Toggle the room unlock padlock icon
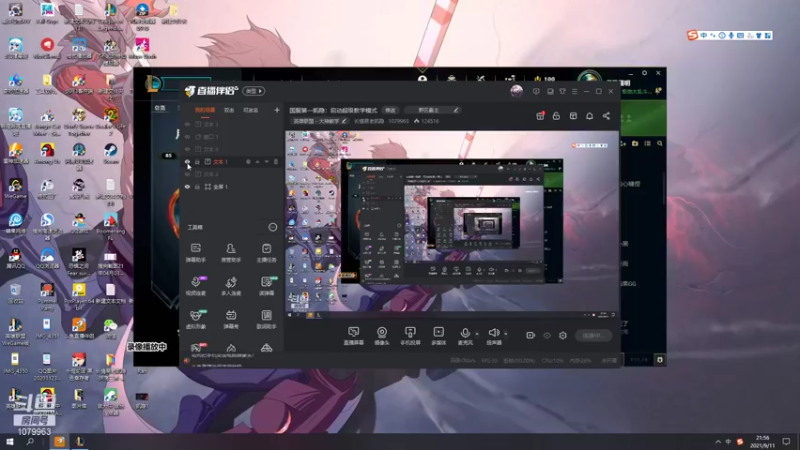800x450 pixels. (556, 116)
